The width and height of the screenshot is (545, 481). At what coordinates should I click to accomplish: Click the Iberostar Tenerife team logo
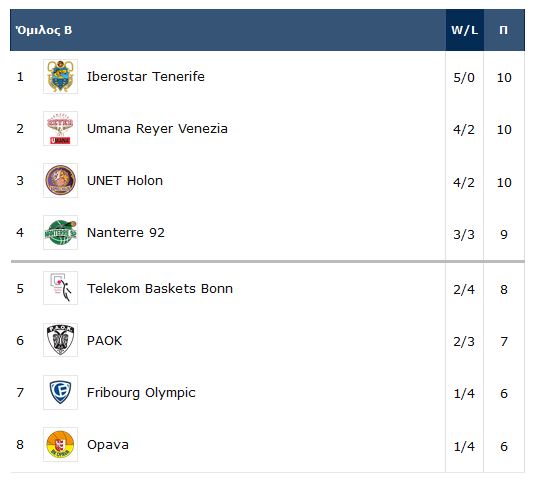pyautogui.click(x=60, y=76)
